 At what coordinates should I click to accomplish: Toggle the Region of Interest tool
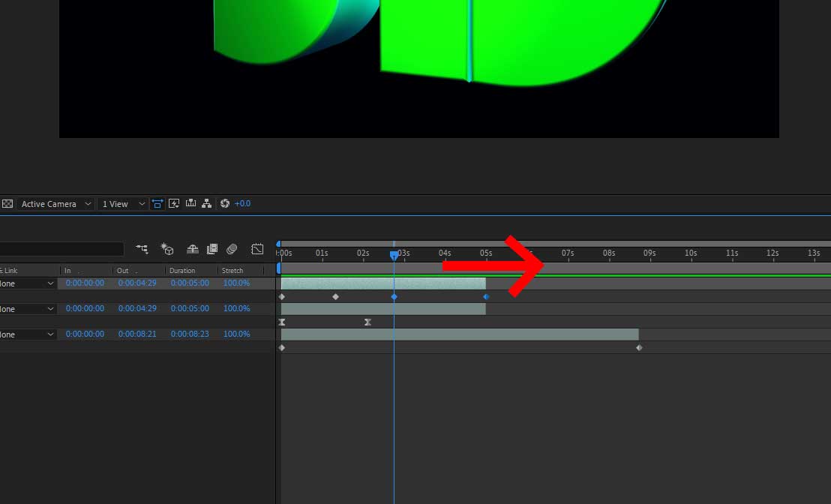tap(157, 203)
